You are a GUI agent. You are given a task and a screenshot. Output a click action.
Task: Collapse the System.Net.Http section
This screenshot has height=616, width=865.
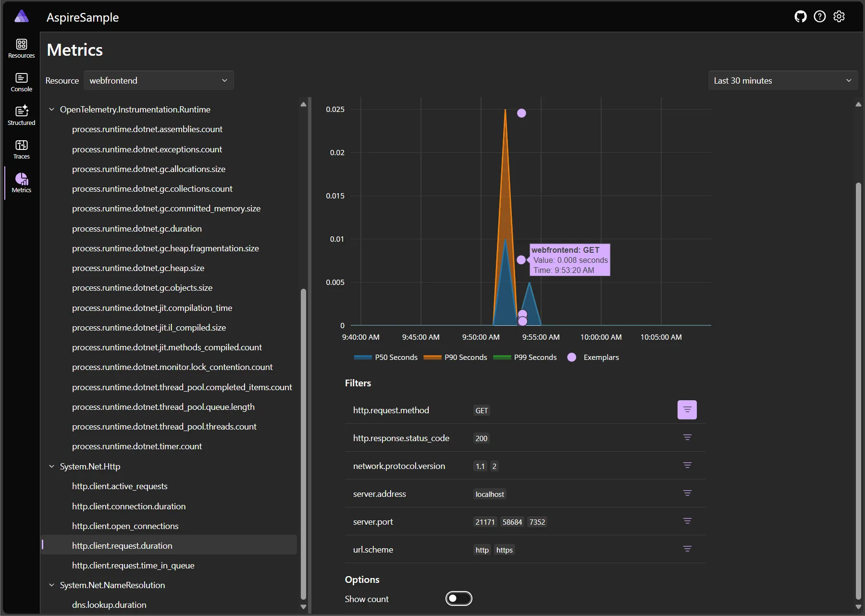[x=51, y=466]
